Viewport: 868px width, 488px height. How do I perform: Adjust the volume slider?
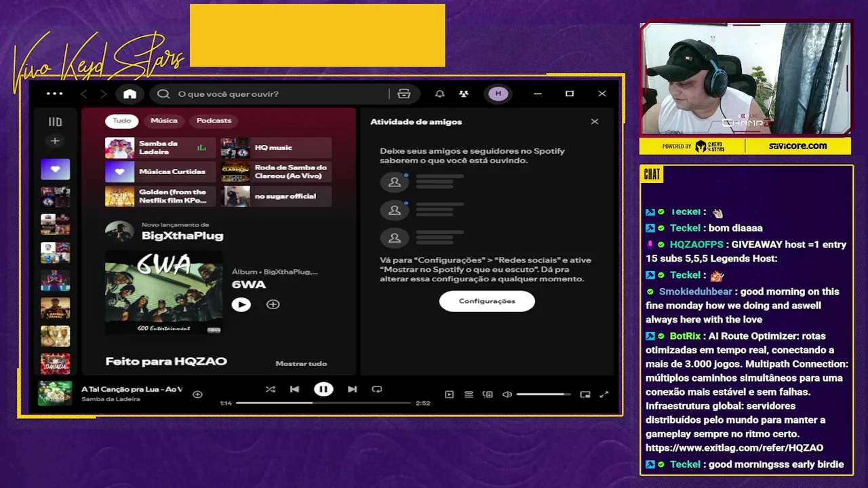point(544,394)
